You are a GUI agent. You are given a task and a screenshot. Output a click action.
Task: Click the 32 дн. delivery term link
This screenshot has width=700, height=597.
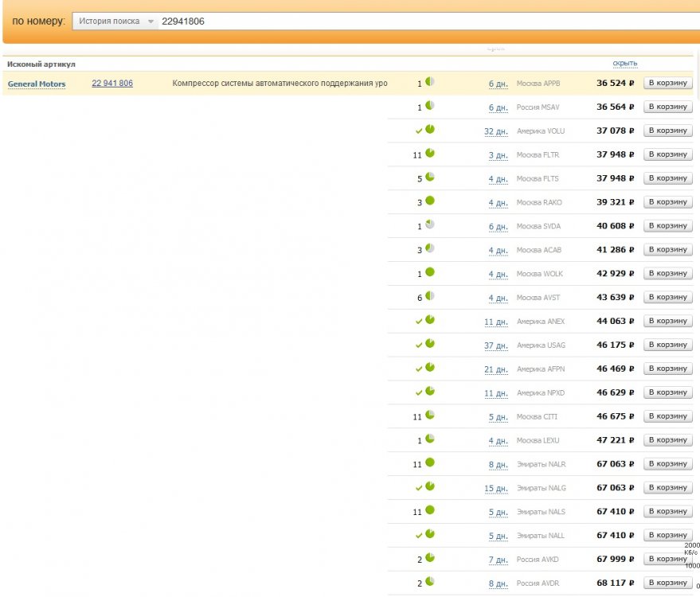click(x=496, y=131)
